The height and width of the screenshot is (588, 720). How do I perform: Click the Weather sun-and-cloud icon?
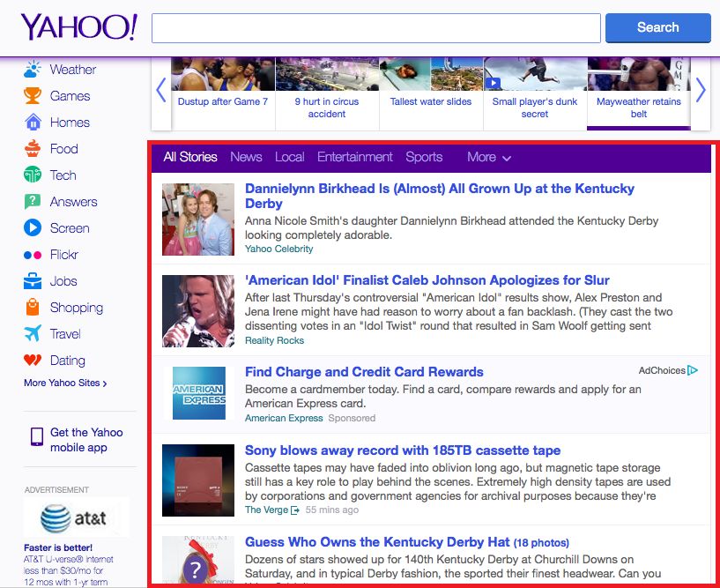pos(33,70)
